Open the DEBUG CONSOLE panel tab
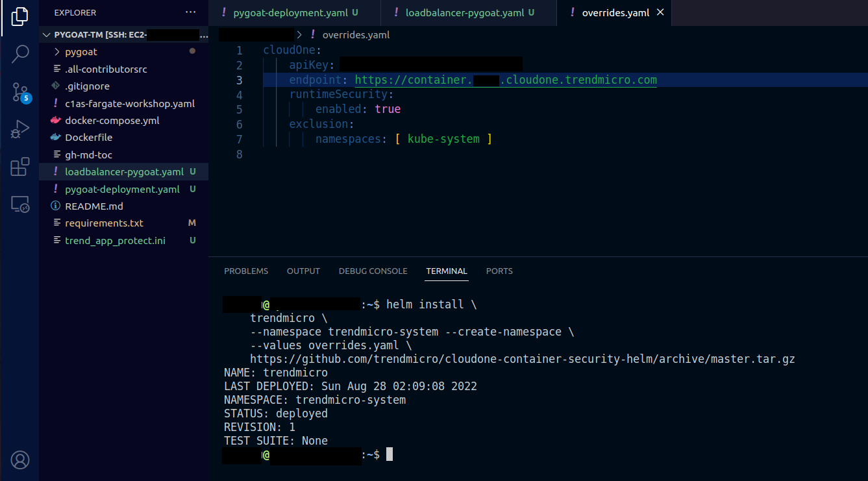868x481 pixels. coord(373,271)
